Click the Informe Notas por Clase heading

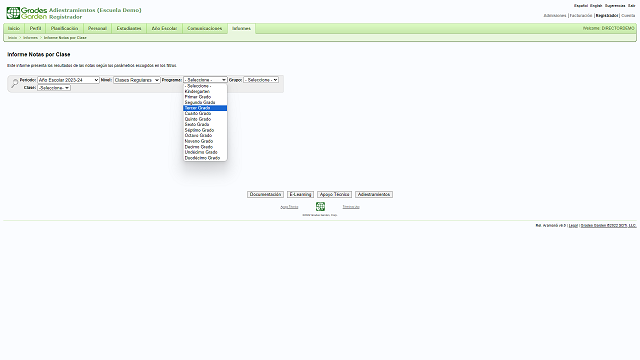(39, 54)
